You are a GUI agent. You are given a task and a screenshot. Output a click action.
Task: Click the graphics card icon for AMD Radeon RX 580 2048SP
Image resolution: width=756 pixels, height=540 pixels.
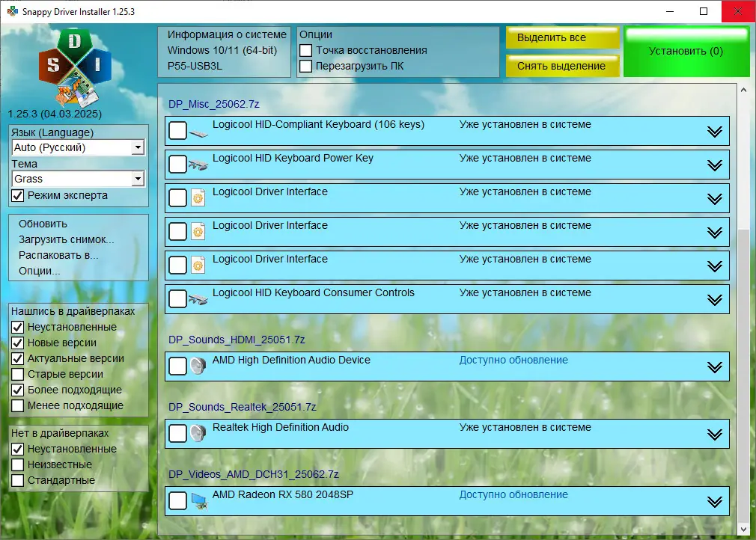[198, 500]
